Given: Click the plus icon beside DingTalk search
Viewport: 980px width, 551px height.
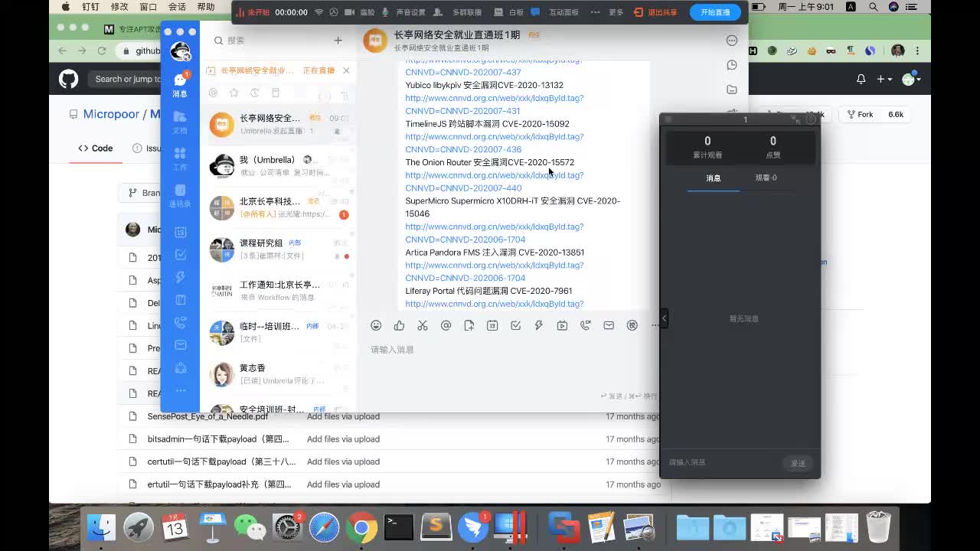Looking at the screenshot, I should 338,40.
